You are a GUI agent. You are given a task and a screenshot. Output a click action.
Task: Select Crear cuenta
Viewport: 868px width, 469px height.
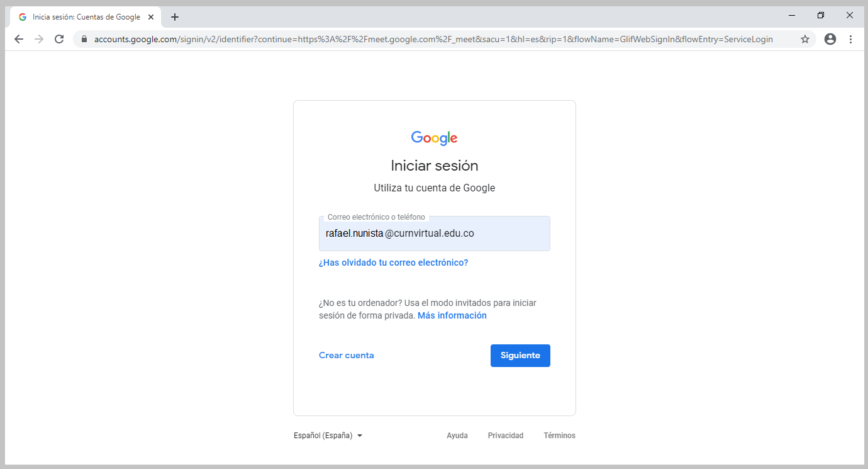346,355
